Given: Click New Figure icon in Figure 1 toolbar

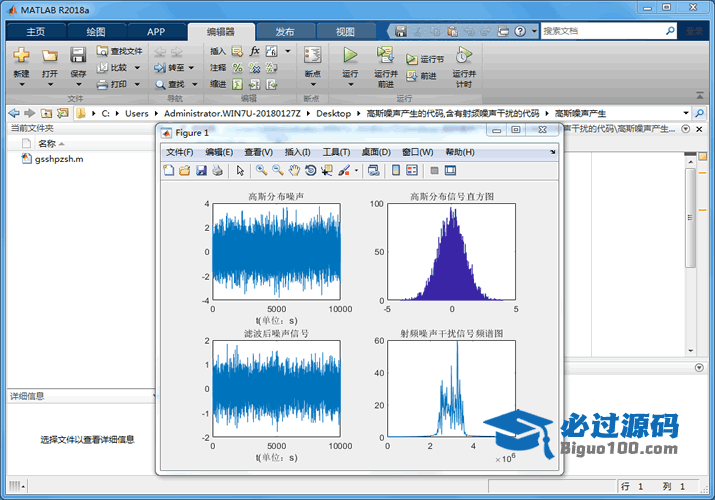Looking at the screenshot, I should point(169,170).
